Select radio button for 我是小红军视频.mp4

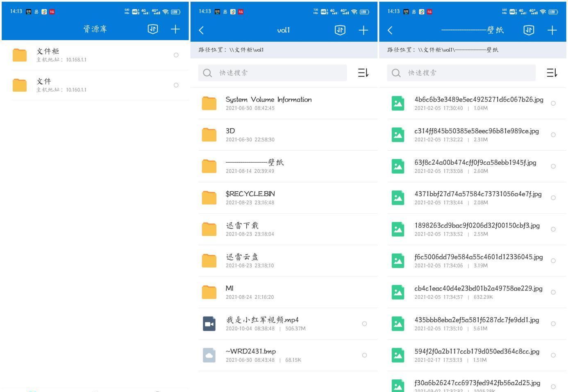pyautogui.click(x=364, y=324)
